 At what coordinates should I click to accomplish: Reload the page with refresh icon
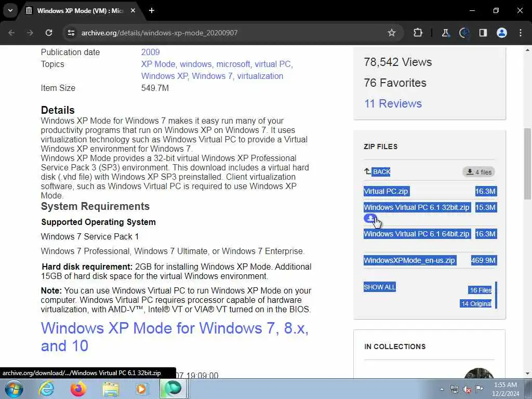(x=49, y=33)
